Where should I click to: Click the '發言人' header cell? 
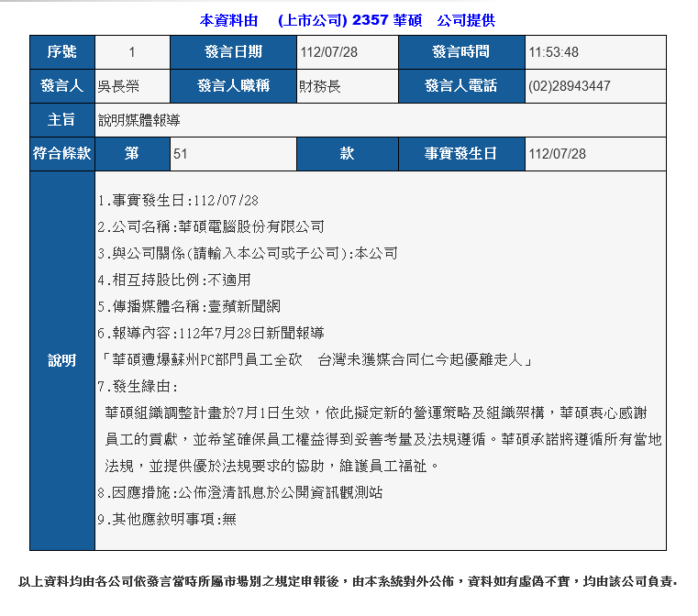pyautogui.click(x=62, y=86)
